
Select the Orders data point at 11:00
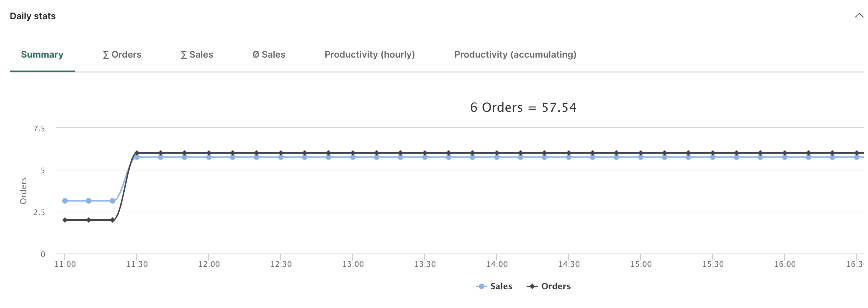tap(65, 220)
